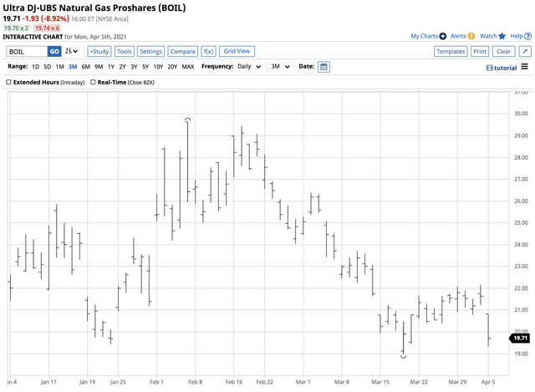The width and height of the screenshot is (535, 392).
Task: Open the Tools menu
Action: [x=125, y=52]
